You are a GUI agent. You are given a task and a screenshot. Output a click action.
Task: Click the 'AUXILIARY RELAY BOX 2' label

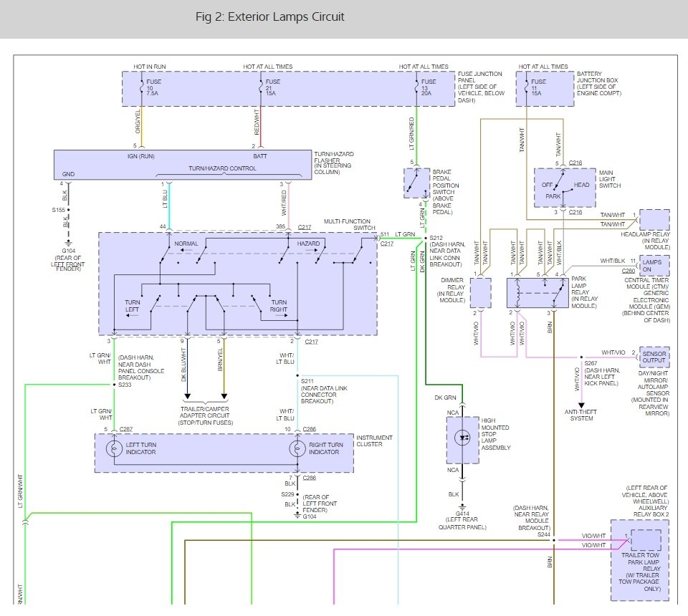pos(651,511)
